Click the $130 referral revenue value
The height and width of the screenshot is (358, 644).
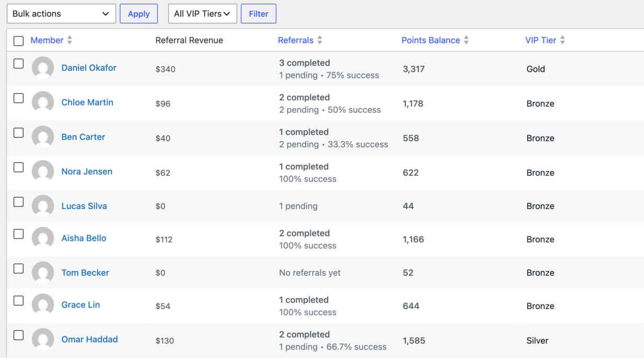click(x=165, y=341)
